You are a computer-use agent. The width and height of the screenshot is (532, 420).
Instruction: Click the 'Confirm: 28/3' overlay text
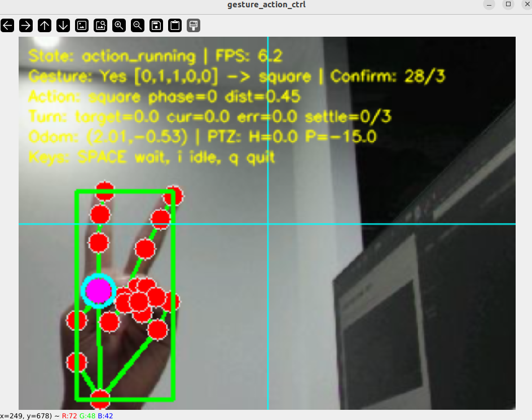(388, 76)
